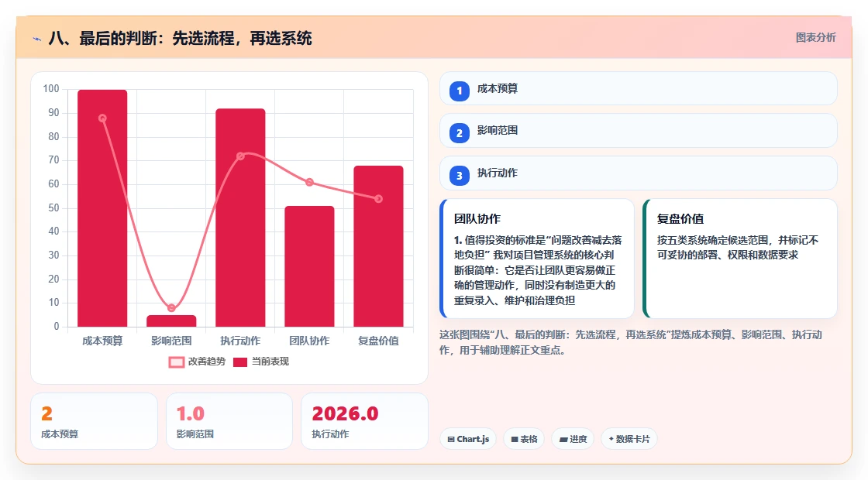Click the 团队协作 x-axis label

coord(309,341)
